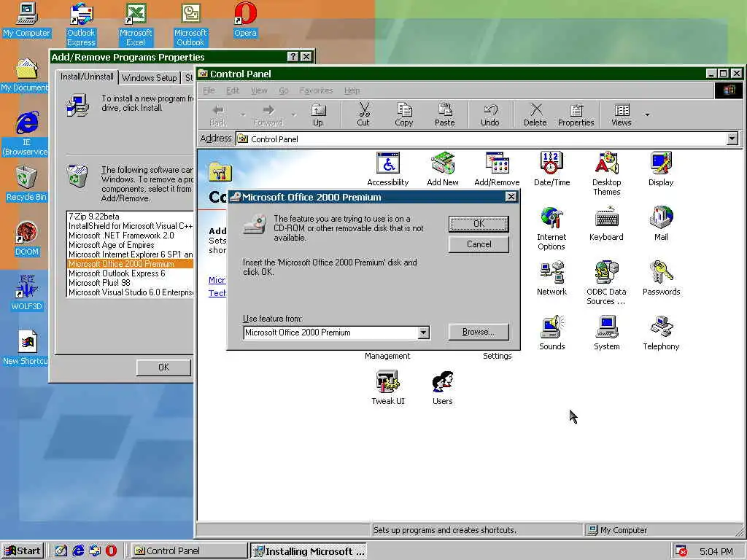Viewport: 747px width, 560px height.
Task: Click Cancel in the Office 2000 dialog
Action: [479, 244]
